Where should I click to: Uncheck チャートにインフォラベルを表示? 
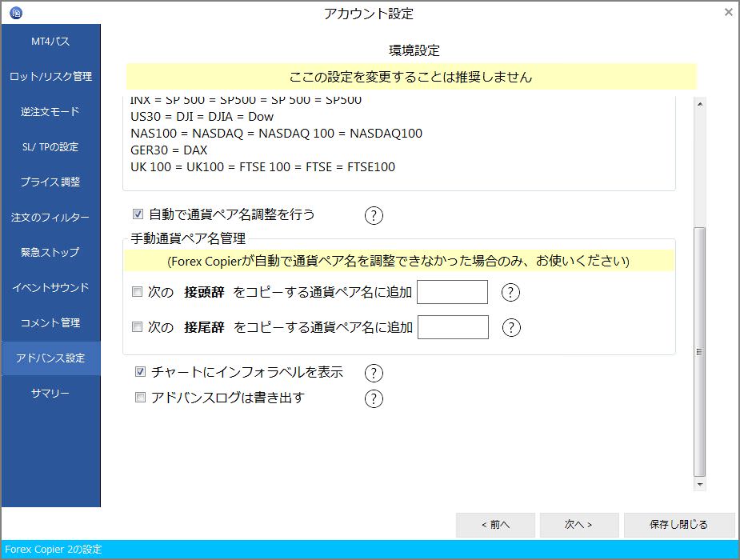tap(140, 371)
